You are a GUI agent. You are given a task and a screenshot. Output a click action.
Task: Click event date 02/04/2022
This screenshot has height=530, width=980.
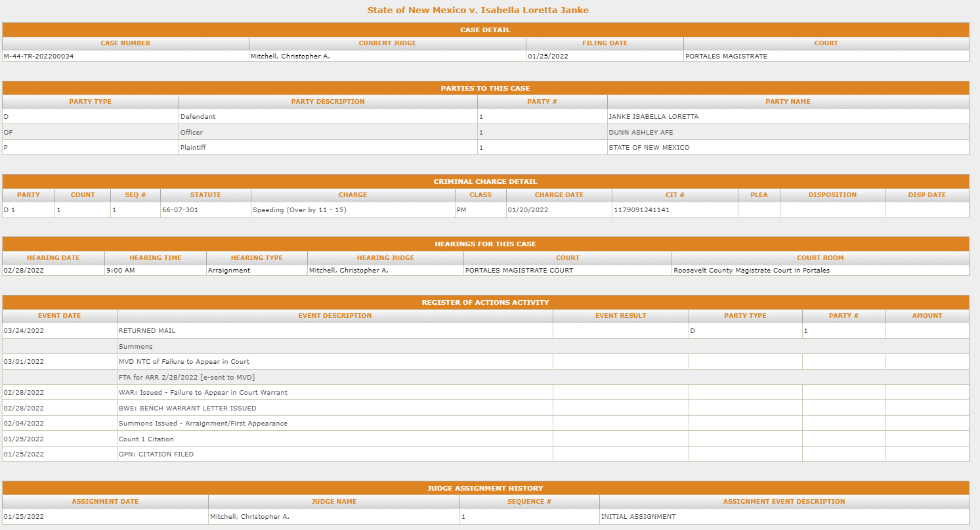click(24, 424)
